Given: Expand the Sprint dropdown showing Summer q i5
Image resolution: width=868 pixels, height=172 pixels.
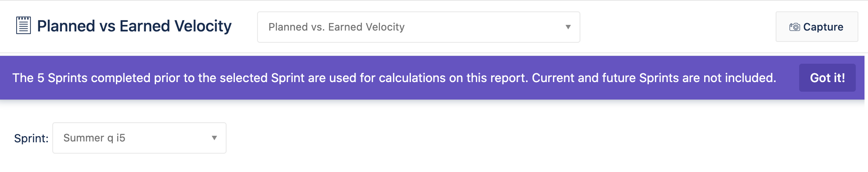Looking at the screenshot, I should (x=139, y=138).
